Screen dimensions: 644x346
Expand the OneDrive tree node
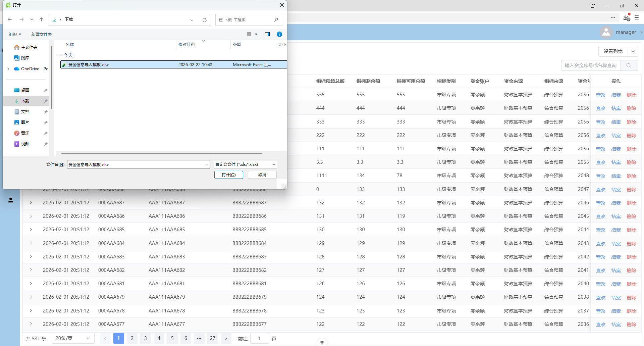pyautogui.click(x=8, y=69)
